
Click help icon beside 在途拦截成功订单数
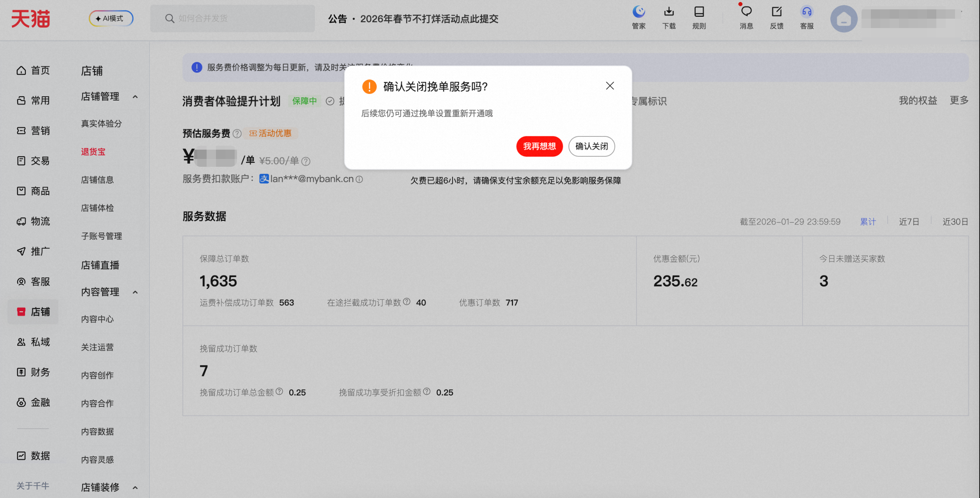(407, 302)
